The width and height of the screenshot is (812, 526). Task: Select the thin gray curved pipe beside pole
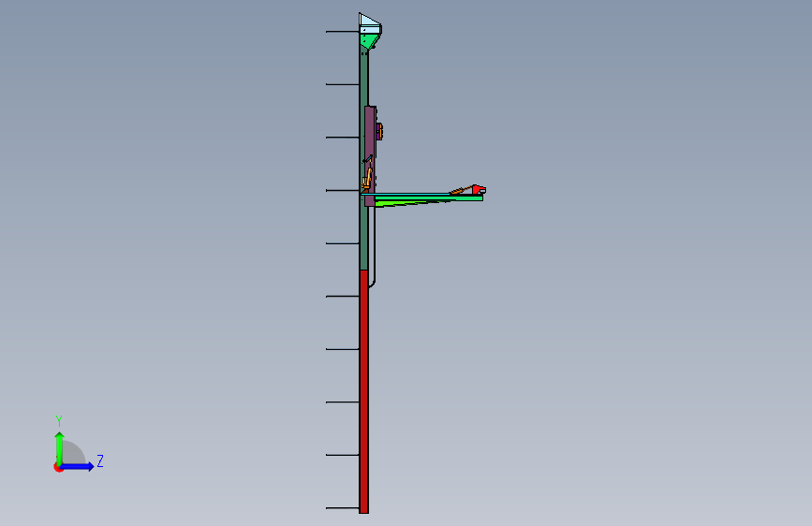373,246
